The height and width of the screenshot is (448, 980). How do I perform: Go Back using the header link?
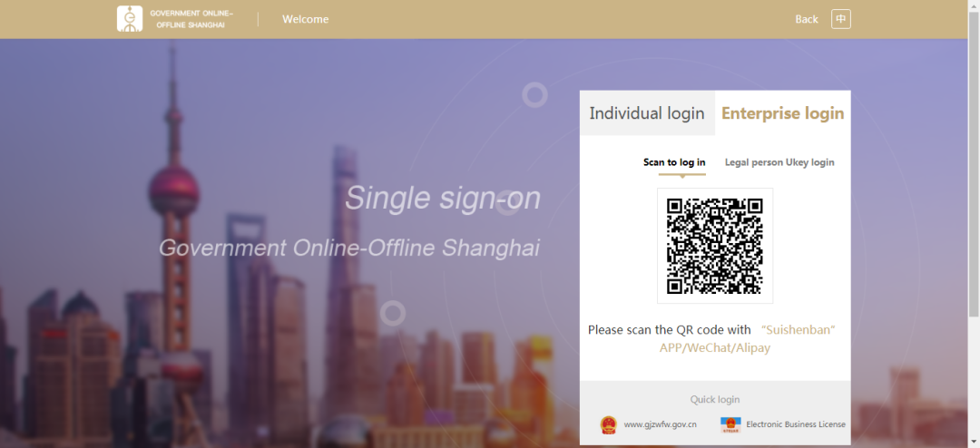[x=807, y=19]
